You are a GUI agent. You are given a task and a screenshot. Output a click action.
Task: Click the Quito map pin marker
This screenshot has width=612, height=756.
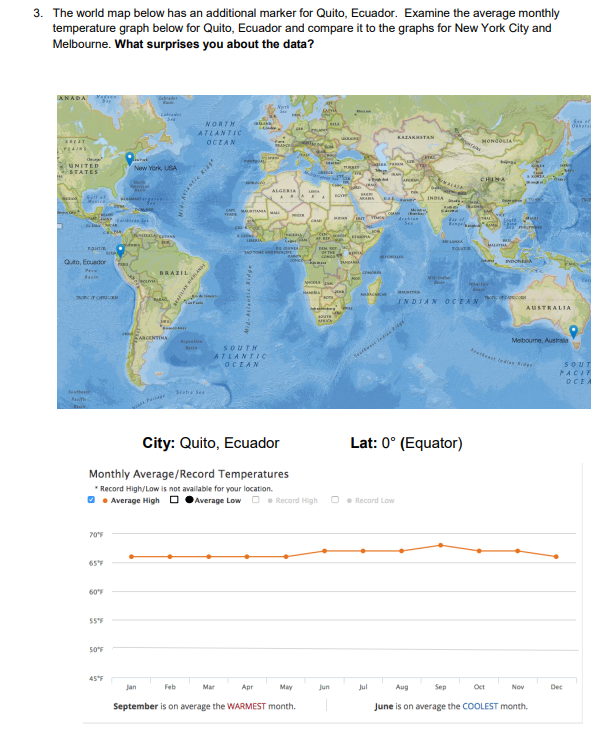pos(121,250)
